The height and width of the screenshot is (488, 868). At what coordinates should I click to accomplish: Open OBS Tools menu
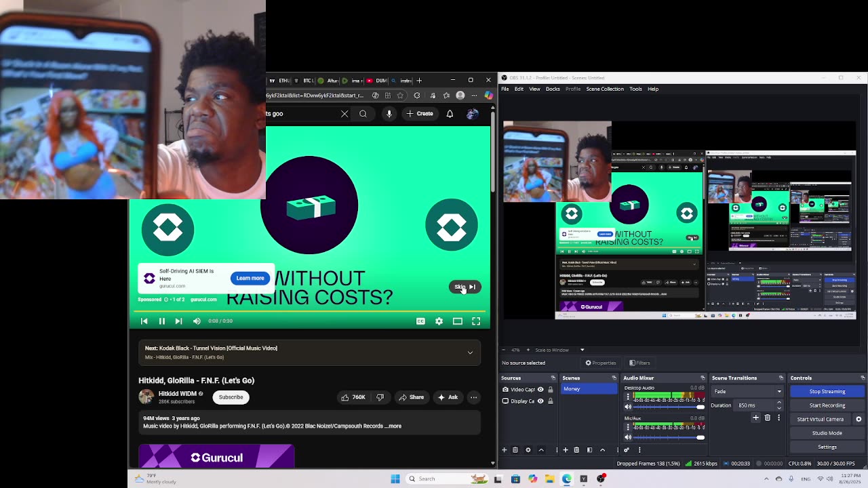point(635,89)
